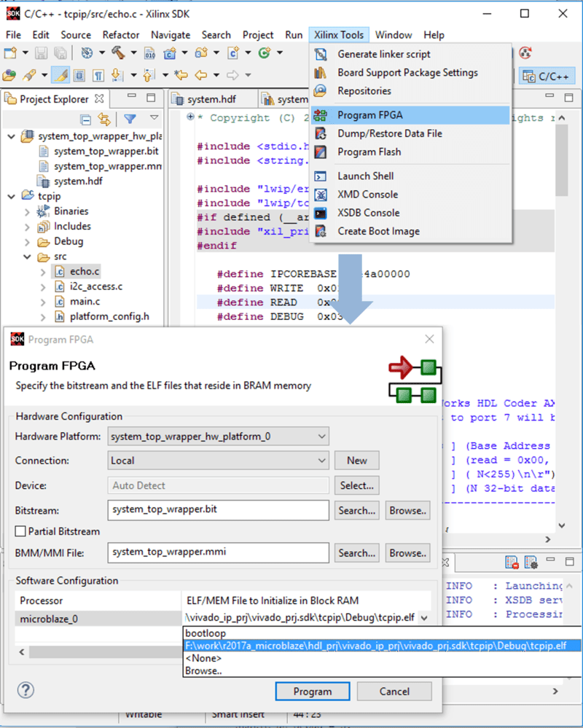
Task: Jump to previous annotation up-arrow icon
Action: [x=149, y=75]
